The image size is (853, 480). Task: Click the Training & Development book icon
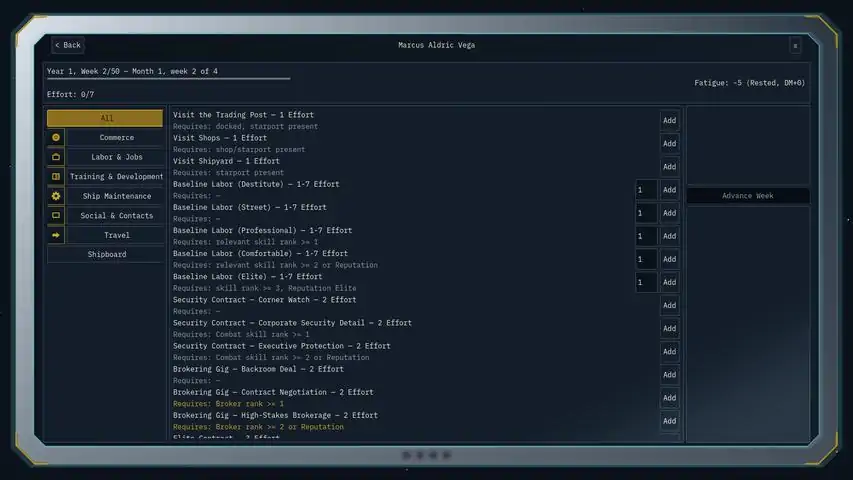click(56, 177)
